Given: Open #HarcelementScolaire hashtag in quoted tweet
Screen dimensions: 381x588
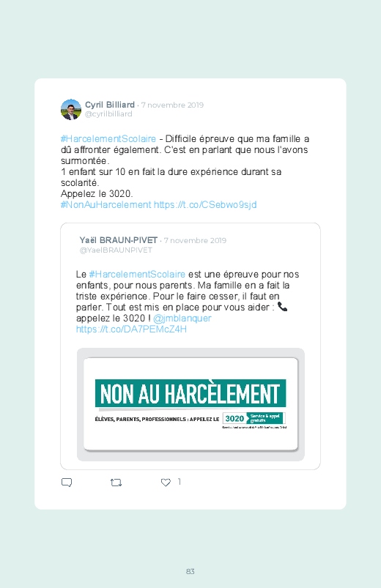Looking at the screenshot, I should (x=137, y=274).
